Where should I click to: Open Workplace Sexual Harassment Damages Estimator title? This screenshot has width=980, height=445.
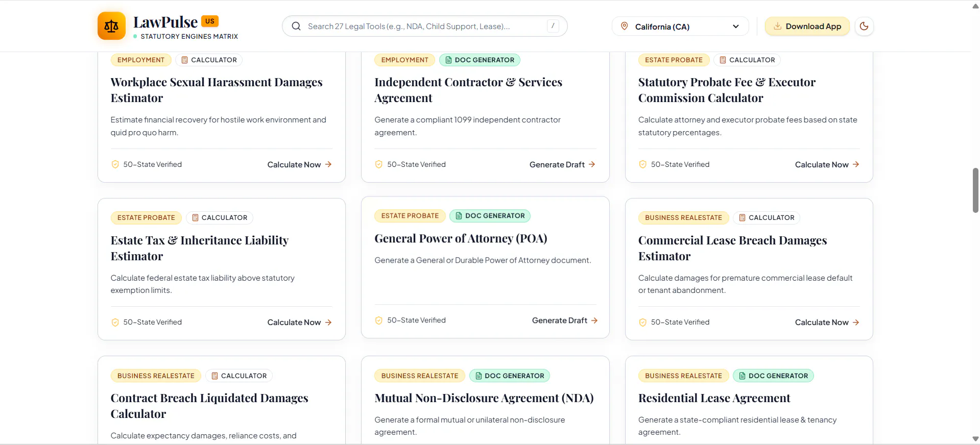pos(217,90)
